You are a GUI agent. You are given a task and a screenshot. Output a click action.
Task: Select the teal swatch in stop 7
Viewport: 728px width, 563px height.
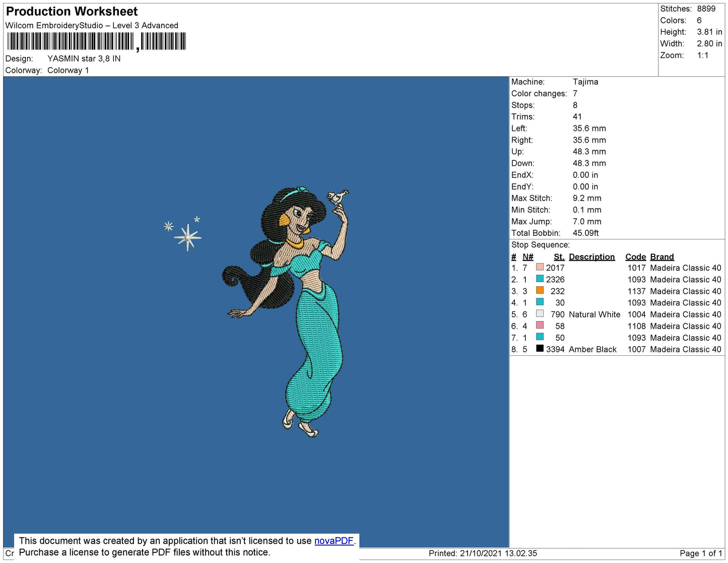click(540, 337)
